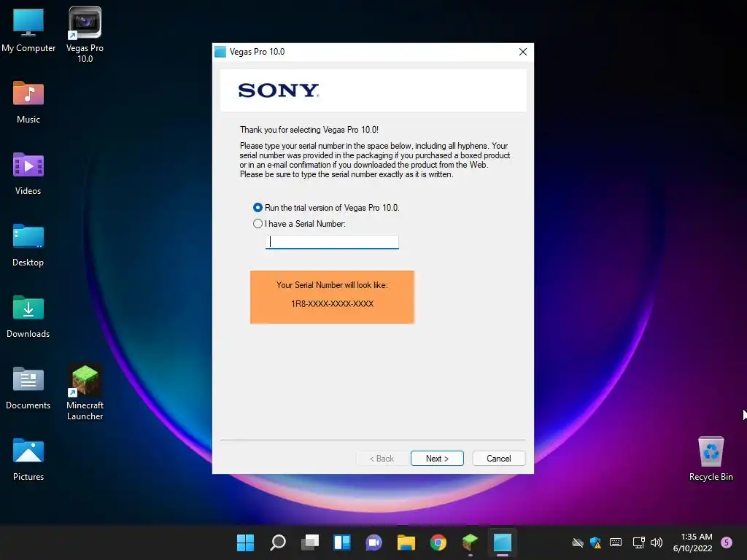This screenshot has width=747, height=560.
Task: Select the Music folder icon
Action: click(28, 102)
